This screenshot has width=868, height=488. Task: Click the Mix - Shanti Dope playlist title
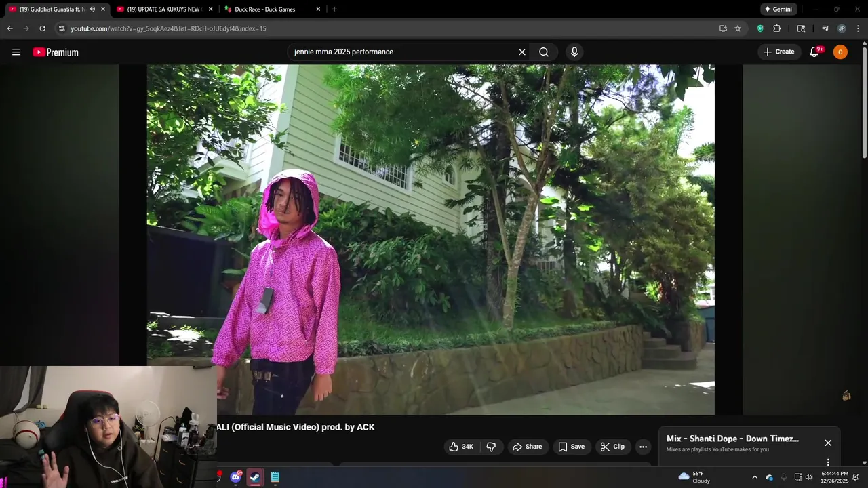[x=732, y=439]
